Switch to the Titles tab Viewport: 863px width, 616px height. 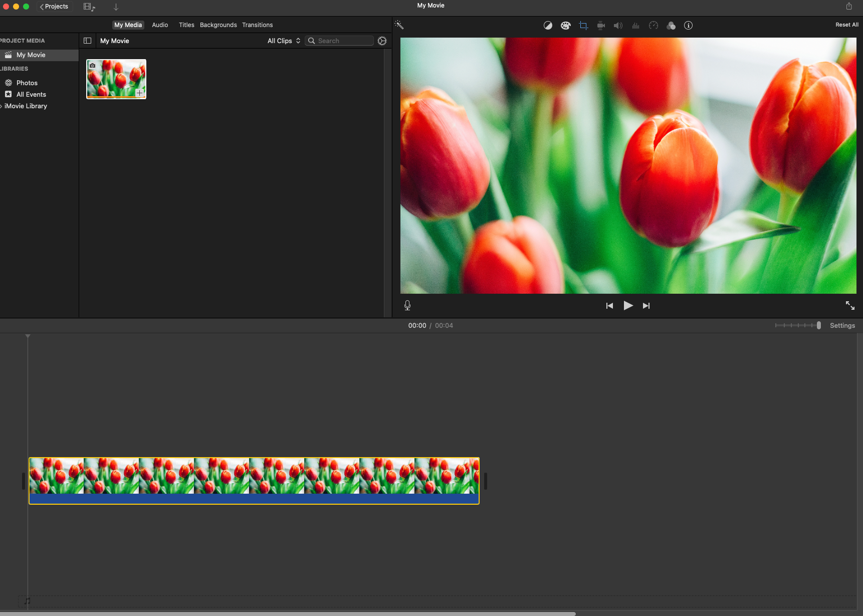pos(186,25)
